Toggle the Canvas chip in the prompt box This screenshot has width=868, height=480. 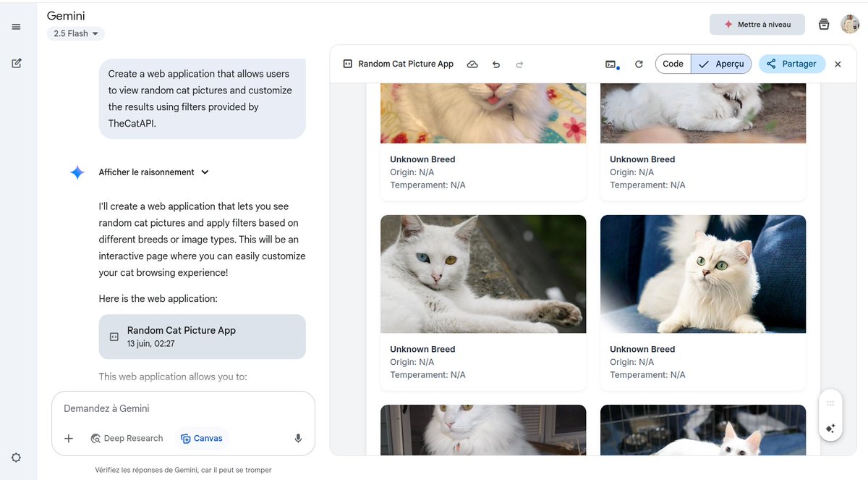[x=202, y=438]
